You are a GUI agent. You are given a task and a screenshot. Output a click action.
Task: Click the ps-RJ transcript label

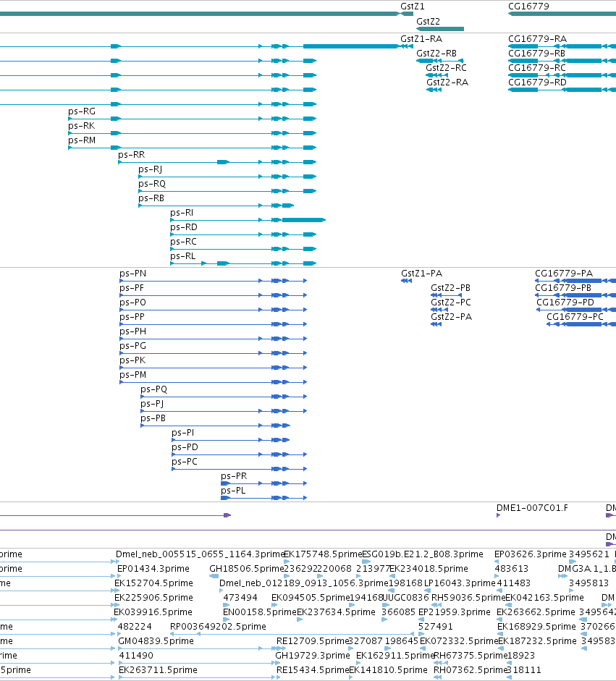[x=151, y=169]
